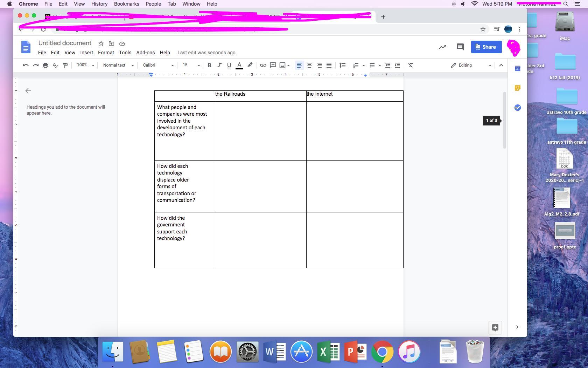Increase indent of the paragraph
Screen dimensions: 588x368
click(x=398, y=65)
